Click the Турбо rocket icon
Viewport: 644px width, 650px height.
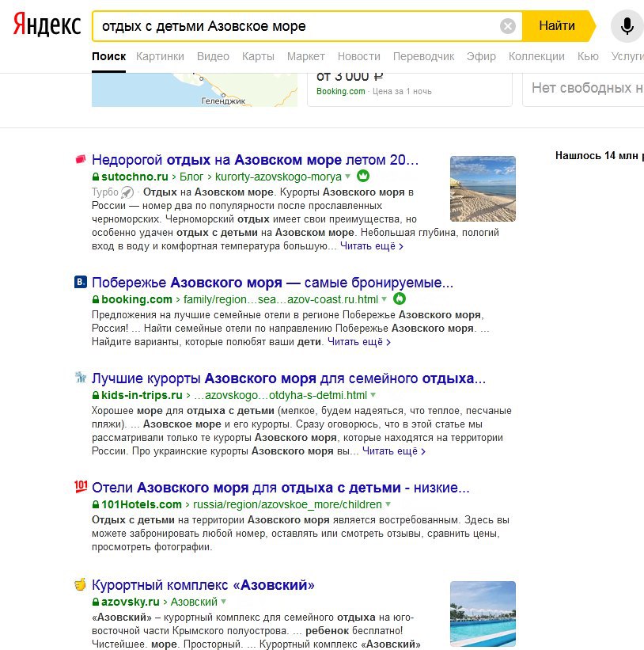pyautogui.click(x=127, y=192)
